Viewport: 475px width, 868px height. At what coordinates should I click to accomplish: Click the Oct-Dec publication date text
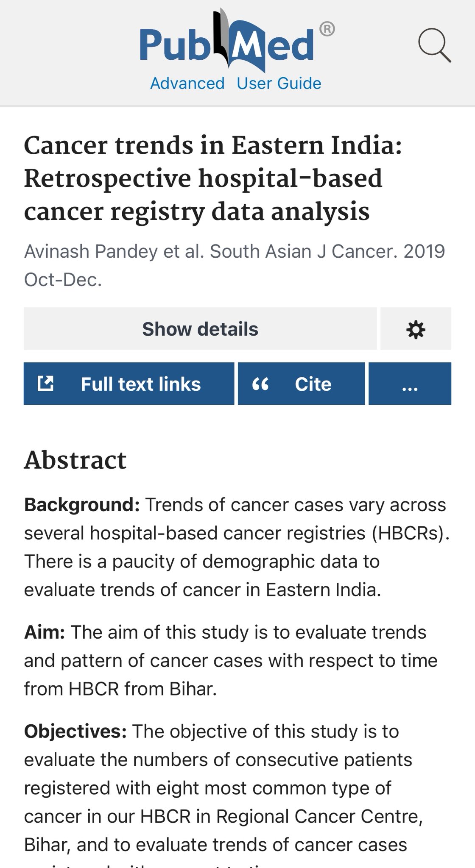(63, 280)
